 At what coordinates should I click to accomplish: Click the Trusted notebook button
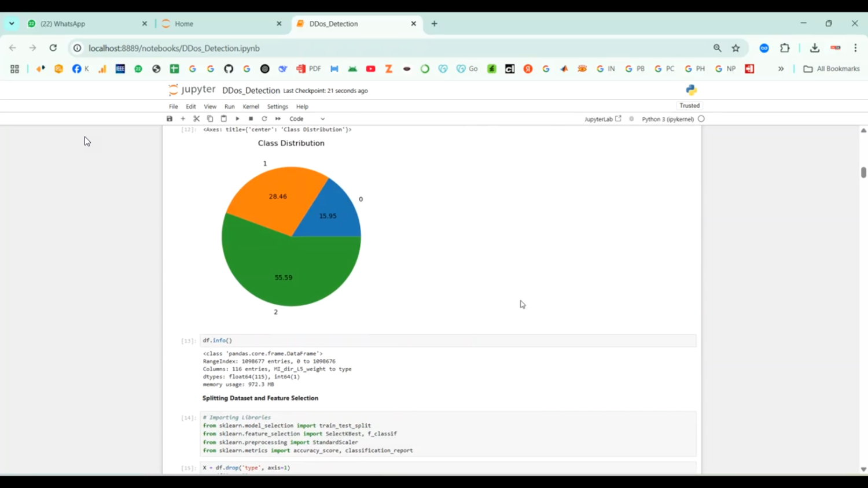[x=689, y=106]
